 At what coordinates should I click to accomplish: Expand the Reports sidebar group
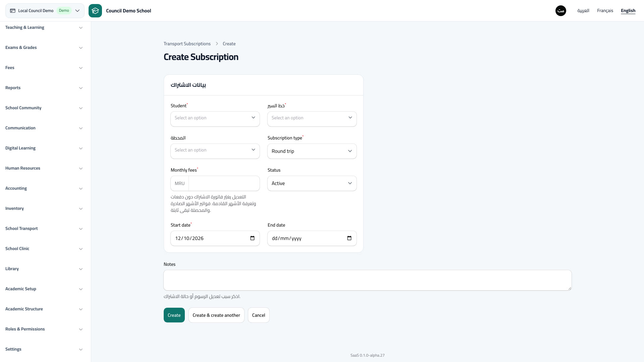44,88
